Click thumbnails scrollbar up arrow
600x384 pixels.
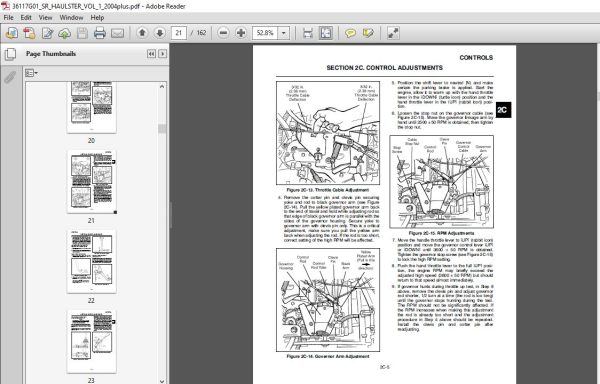coord(162,87)
